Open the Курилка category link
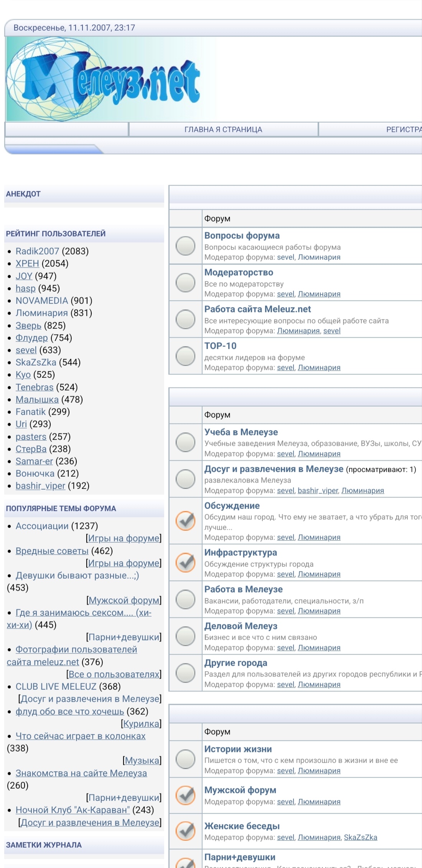The image size is (422, 868). (141, 724)
